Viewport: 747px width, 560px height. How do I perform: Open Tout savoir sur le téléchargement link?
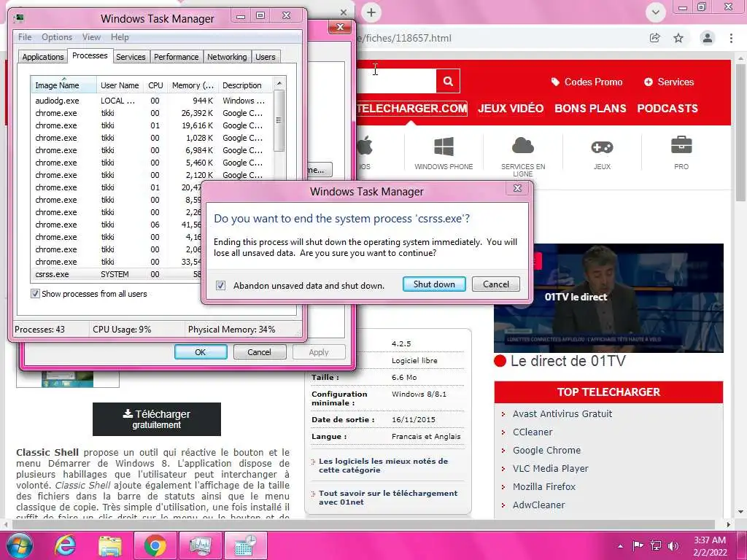coord(388,497)
